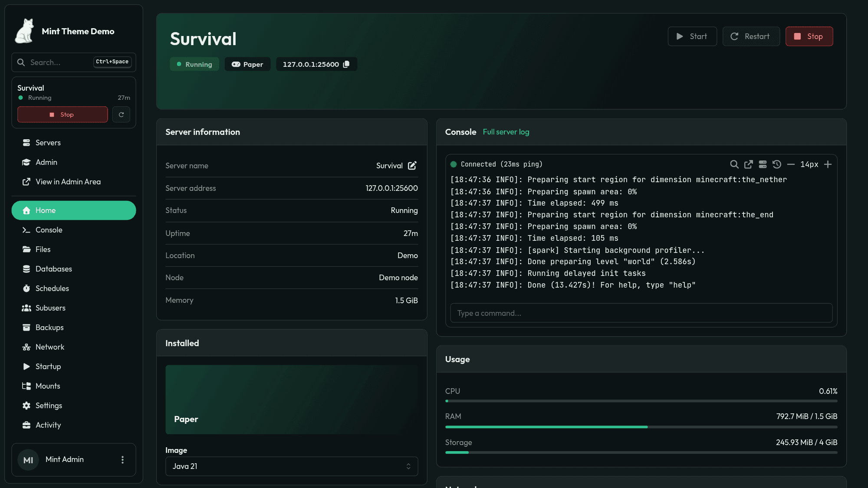Select Home in sidebar
This screenshot has height=488, width=868.
pyautogui.click(x=74, y=210)
